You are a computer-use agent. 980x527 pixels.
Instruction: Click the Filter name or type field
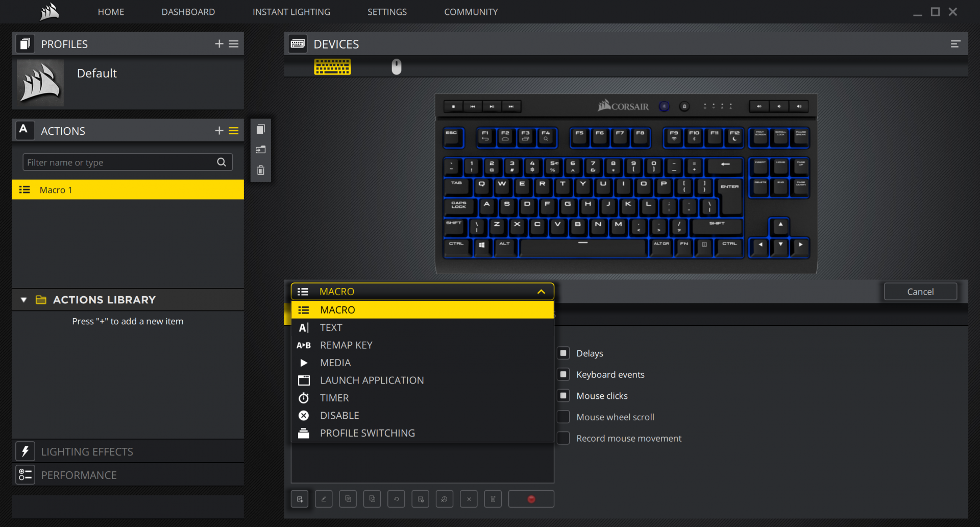[x=128, y=162]
